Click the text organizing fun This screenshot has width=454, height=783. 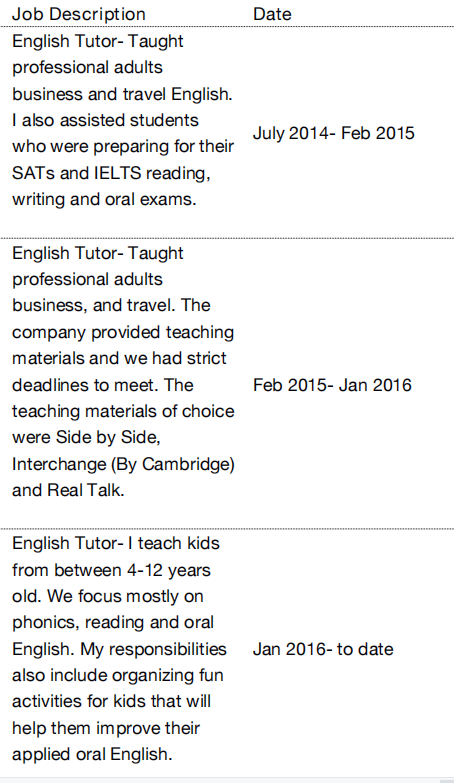tap(167, 676)
